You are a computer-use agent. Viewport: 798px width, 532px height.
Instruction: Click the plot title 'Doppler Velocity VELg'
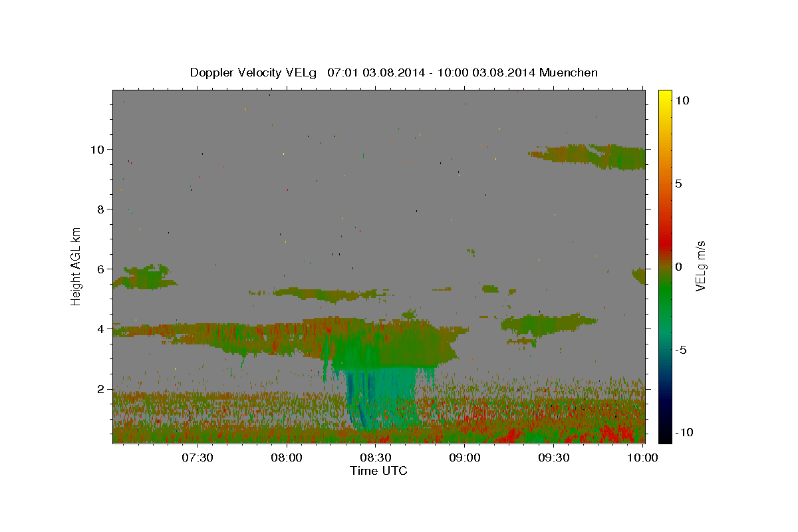tap(255, 72)
